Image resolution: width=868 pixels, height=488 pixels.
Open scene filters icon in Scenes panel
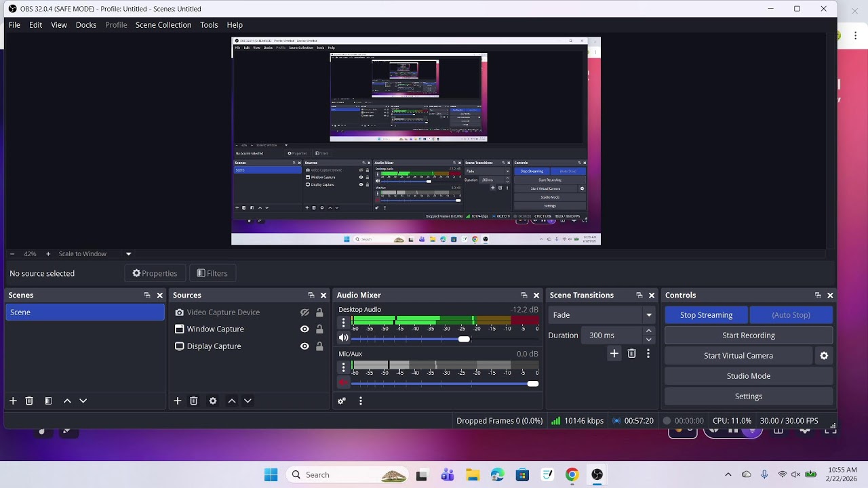click(x=48, y=401)
